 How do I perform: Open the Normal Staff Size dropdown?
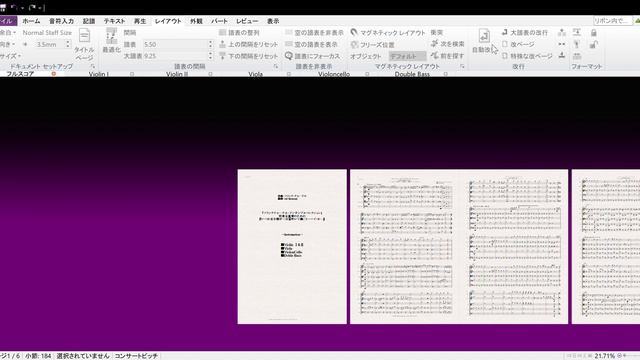[x=47, y=32]
